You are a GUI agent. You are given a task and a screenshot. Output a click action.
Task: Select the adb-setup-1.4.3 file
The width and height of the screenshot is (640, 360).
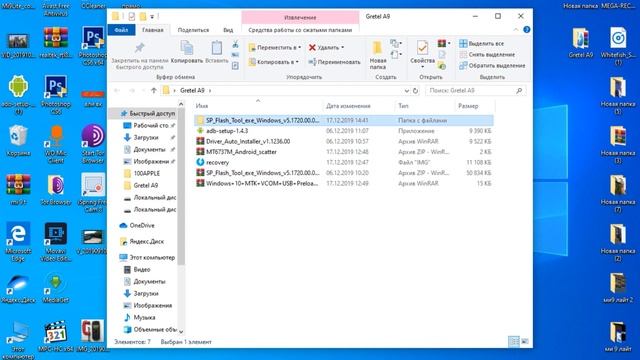click(343, 131)
